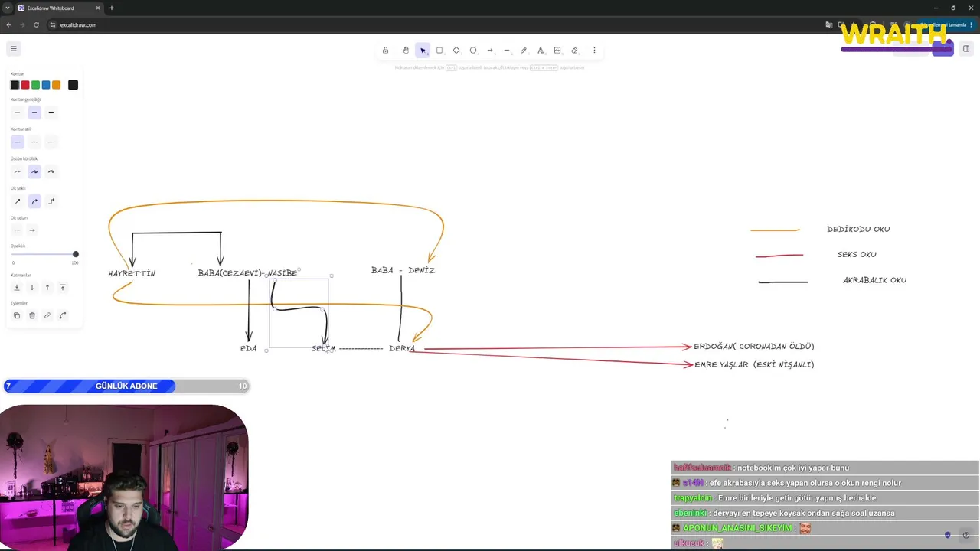Image resolution: width=980 pixels, height=551 pixels.
Task: Reload the page
Action: 36,24
